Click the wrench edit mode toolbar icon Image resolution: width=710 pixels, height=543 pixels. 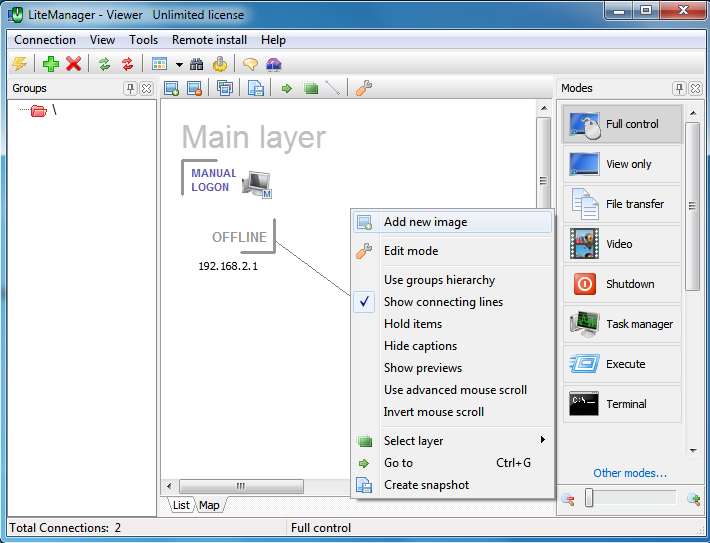click(364, 88)
